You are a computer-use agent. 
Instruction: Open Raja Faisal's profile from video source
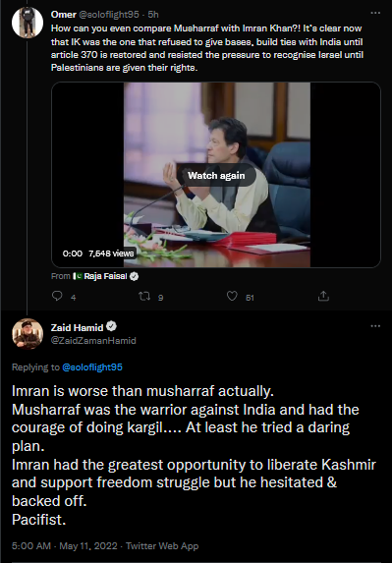click(105, 276)
